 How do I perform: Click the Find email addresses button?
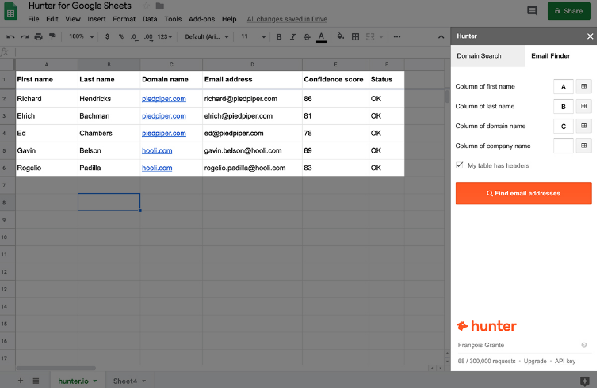524,193
